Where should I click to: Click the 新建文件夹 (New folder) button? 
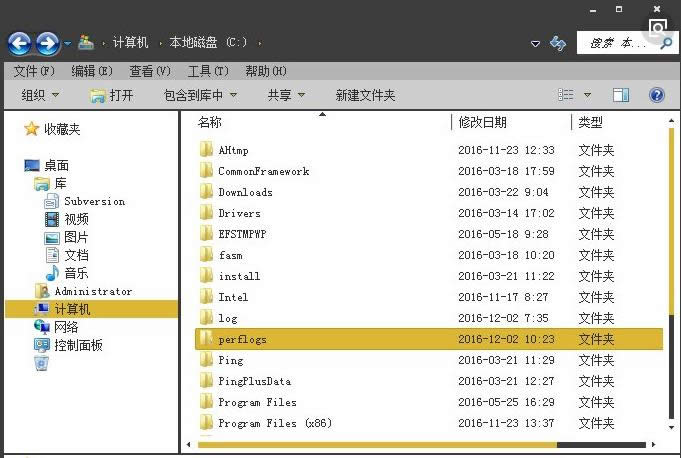pos(365,95)
